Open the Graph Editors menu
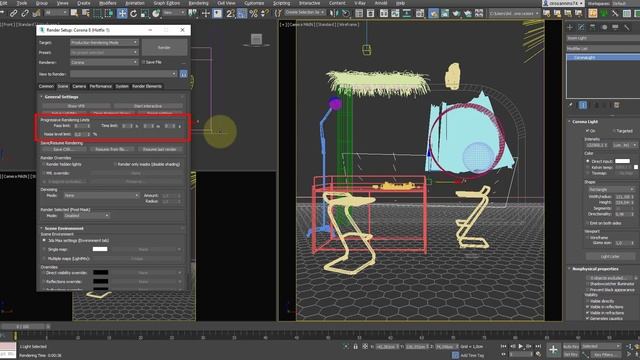 point(167,3)
